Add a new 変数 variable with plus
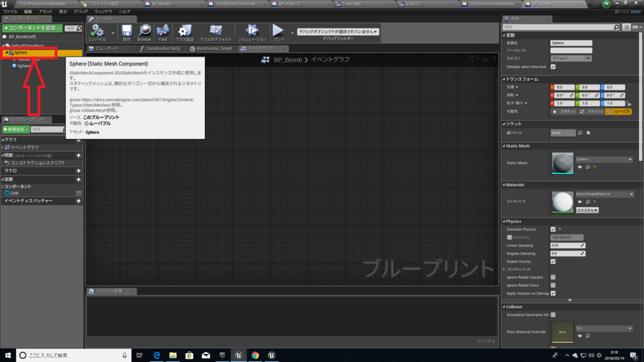Viewport: 644px width, 362px height. tap(79, 180)
